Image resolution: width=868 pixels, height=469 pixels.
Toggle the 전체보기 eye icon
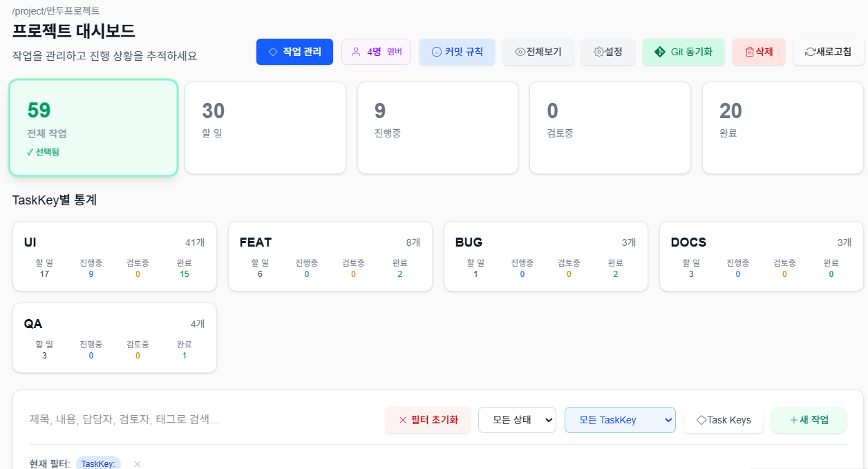pyautogui.click(x=520, y=52)
